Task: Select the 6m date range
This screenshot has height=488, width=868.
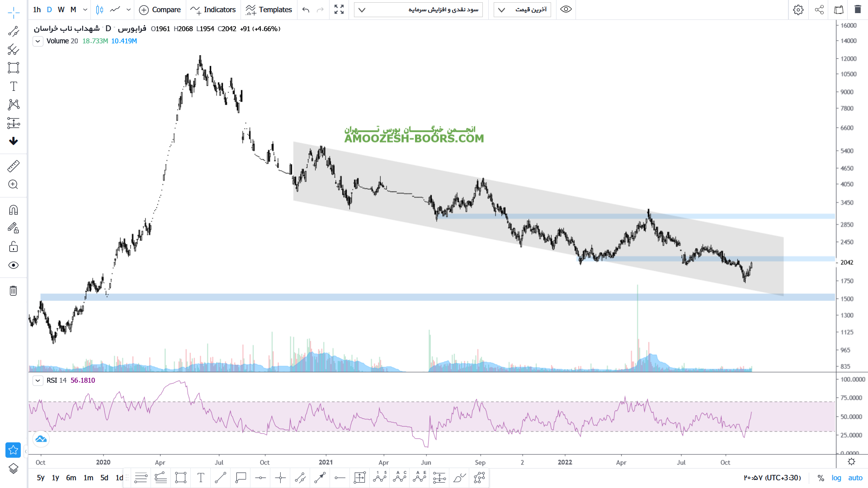Action: pyautogui.click(x=71, y=478)
